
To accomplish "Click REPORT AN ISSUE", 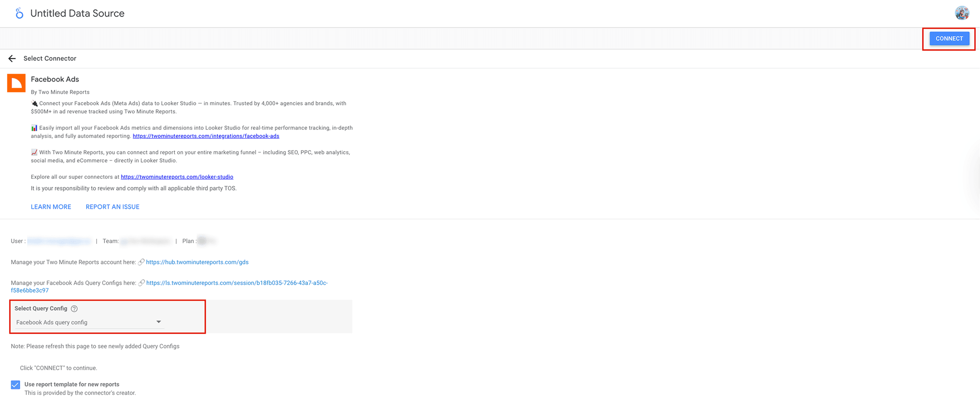I will click(x=113, y=207).
